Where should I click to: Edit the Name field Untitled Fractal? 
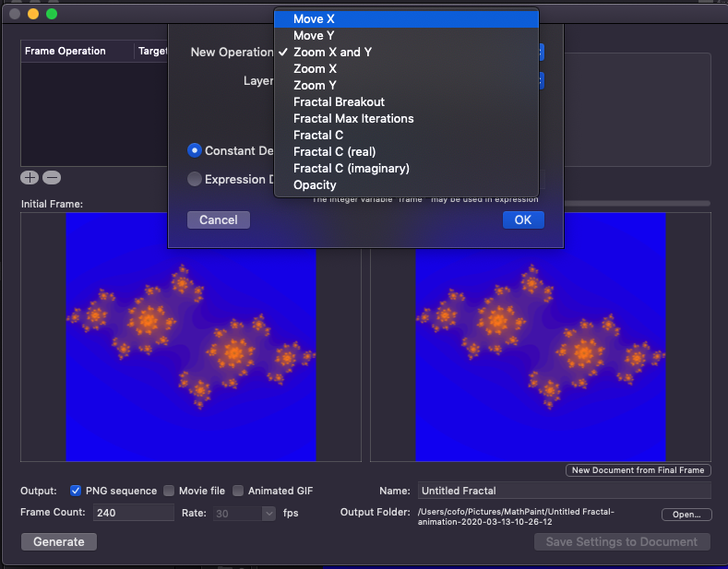coord(564,491)
